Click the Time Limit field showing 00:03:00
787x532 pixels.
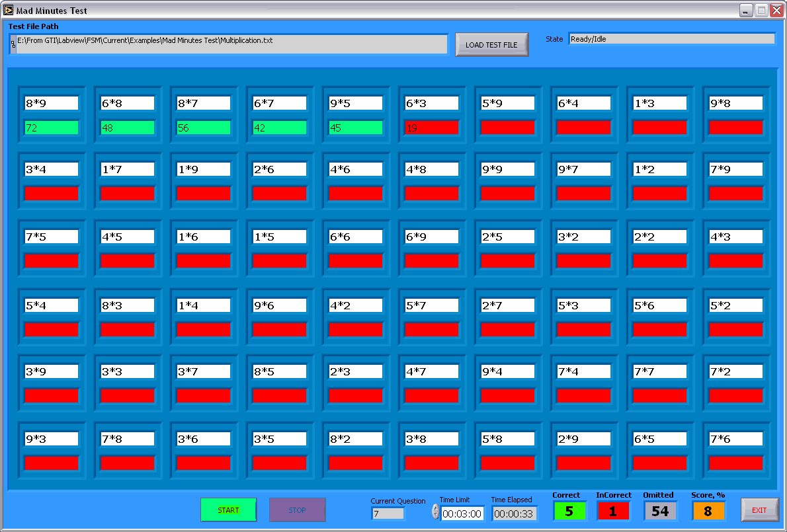[x=462, y=513]
